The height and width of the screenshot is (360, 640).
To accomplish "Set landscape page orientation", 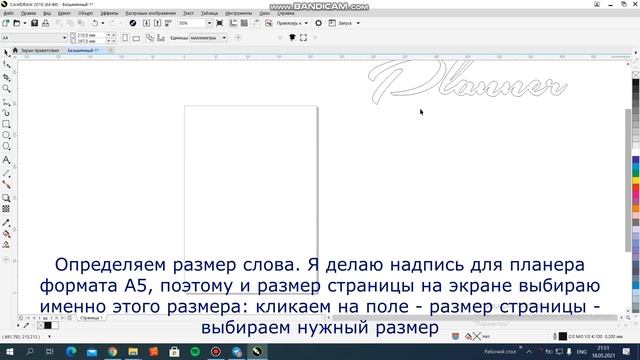I will [136, 38].
